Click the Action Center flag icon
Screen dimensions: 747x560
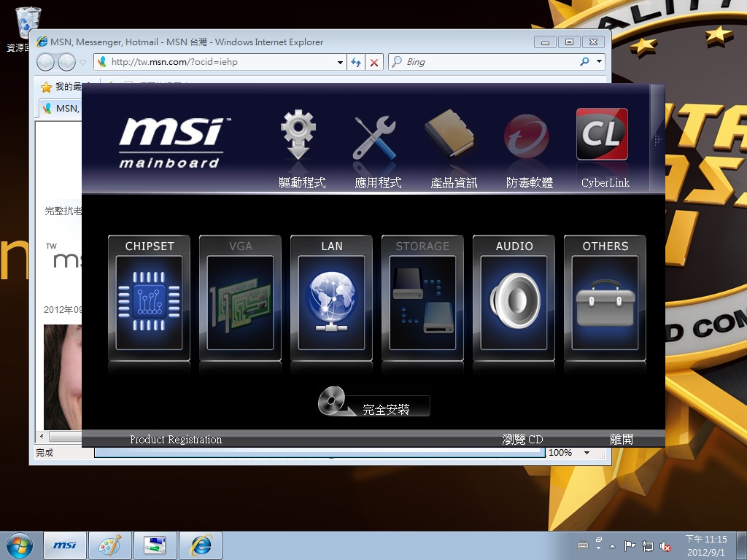click(630, 545)
